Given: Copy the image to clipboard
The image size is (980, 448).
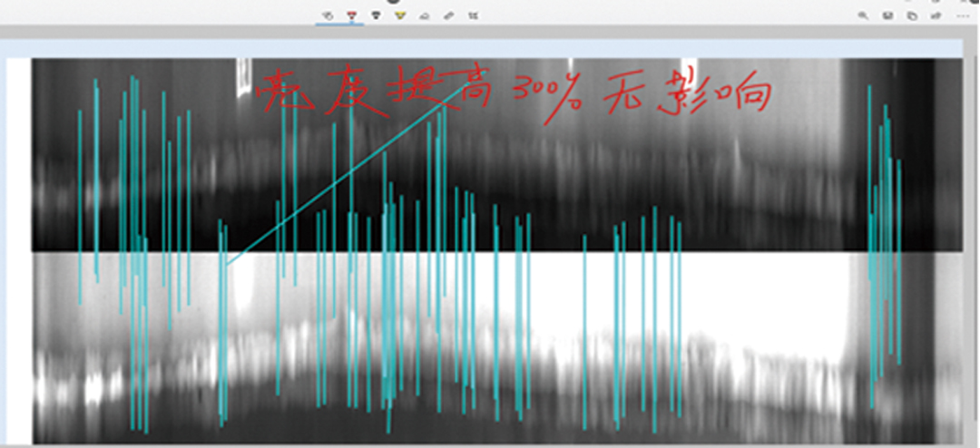Looking at the screenshot, I should click(x=912, y=15).
